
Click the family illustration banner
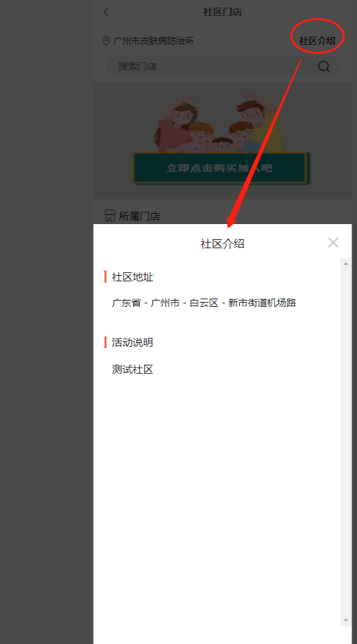point(223,141)
